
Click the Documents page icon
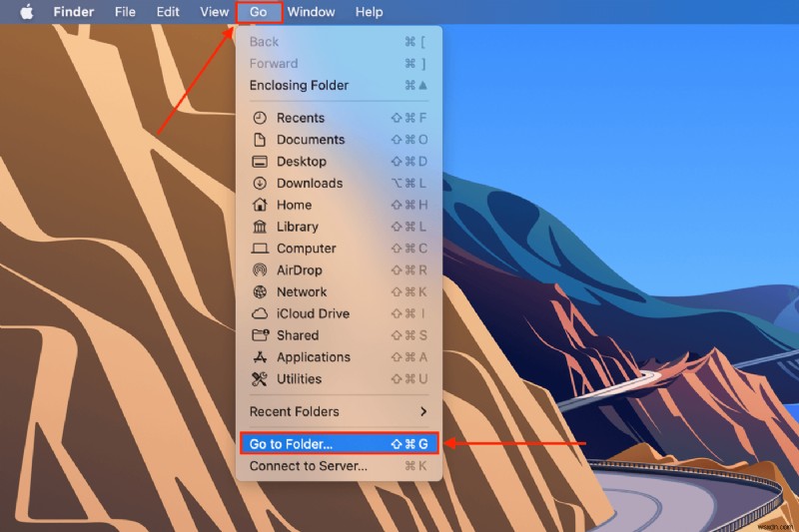click(260, 140)
